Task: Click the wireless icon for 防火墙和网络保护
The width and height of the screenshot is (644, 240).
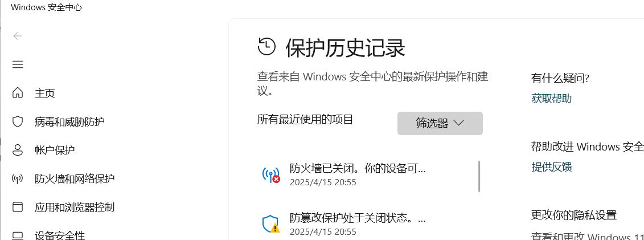Action: click(x=17, y=178)
